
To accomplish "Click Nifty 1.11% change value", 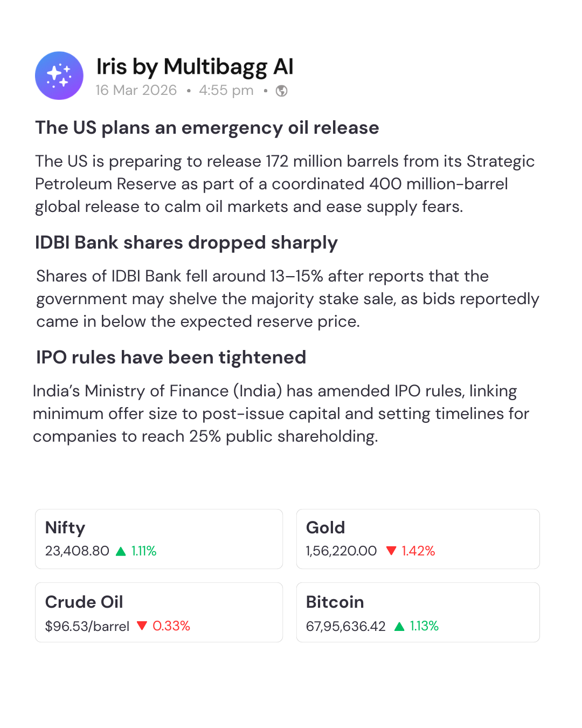I will point(144,551).
